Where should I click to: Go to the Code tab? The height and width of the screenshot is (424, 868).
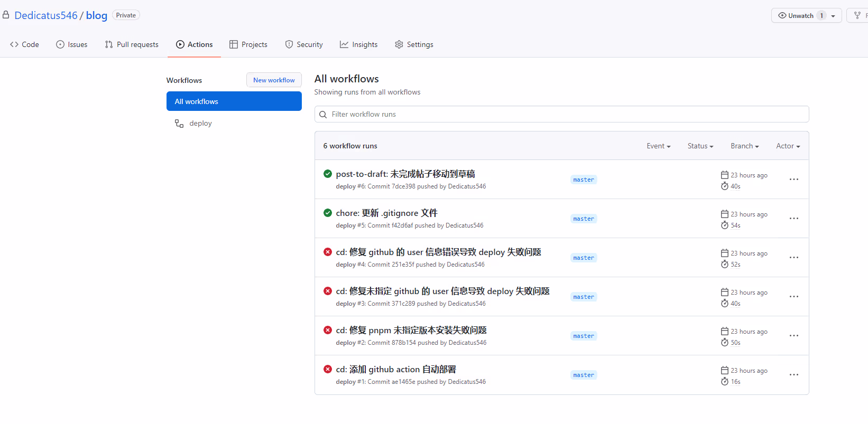[x=24, y=44]
